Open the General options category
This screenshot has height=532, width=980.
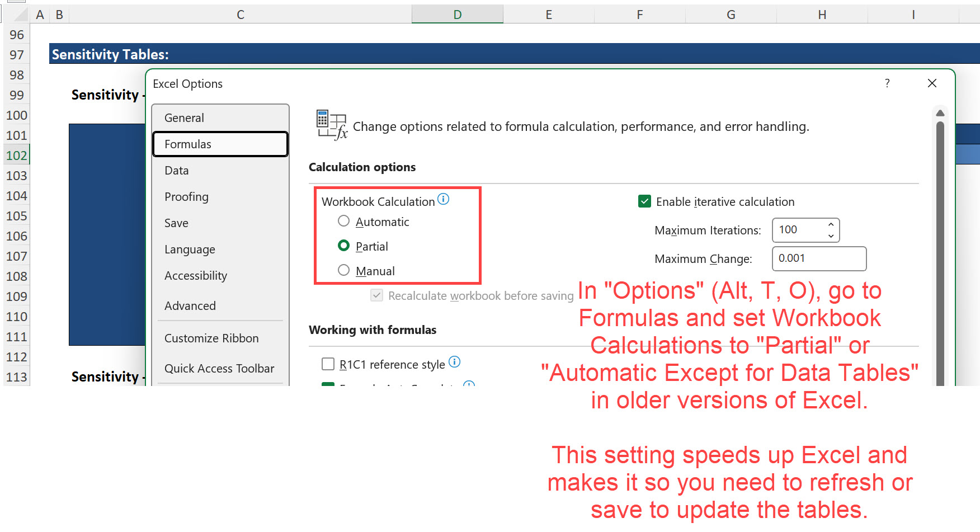(x=220, y=118)
